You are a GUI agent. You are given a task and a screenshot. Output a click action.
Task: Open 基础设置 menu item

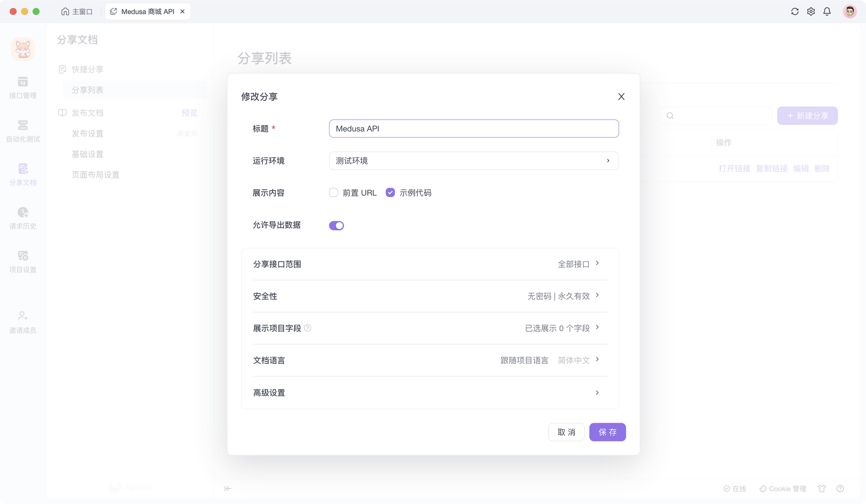tap(87, 154)
